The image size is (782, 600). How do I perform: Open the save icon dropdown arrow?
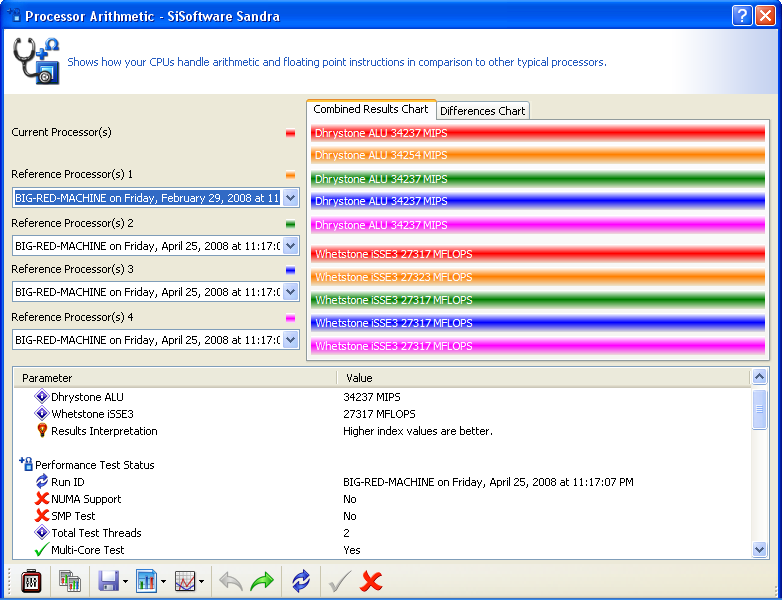125,582
